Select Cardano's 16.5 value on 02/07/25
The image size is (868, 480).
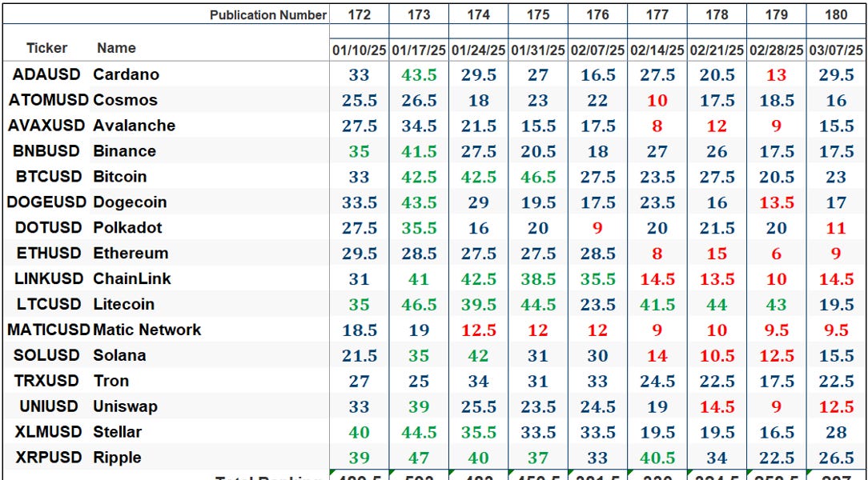[597, 74]
